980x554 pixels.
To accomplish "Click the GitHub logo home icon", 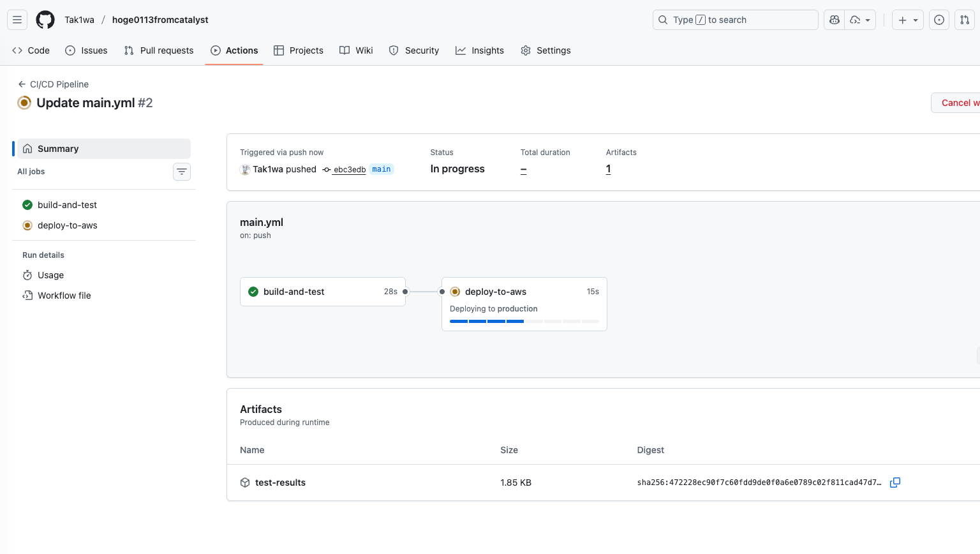I will click(x=45, y=20).
